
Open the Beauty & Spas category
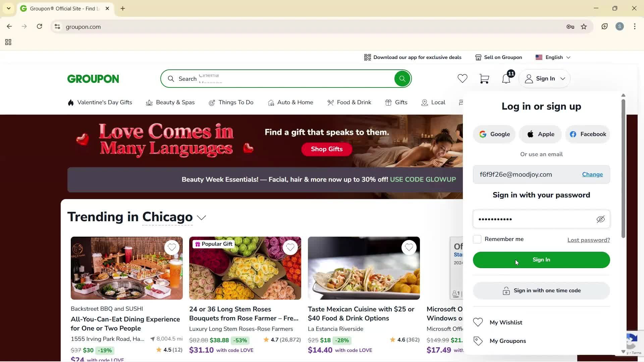click(170, 103)
